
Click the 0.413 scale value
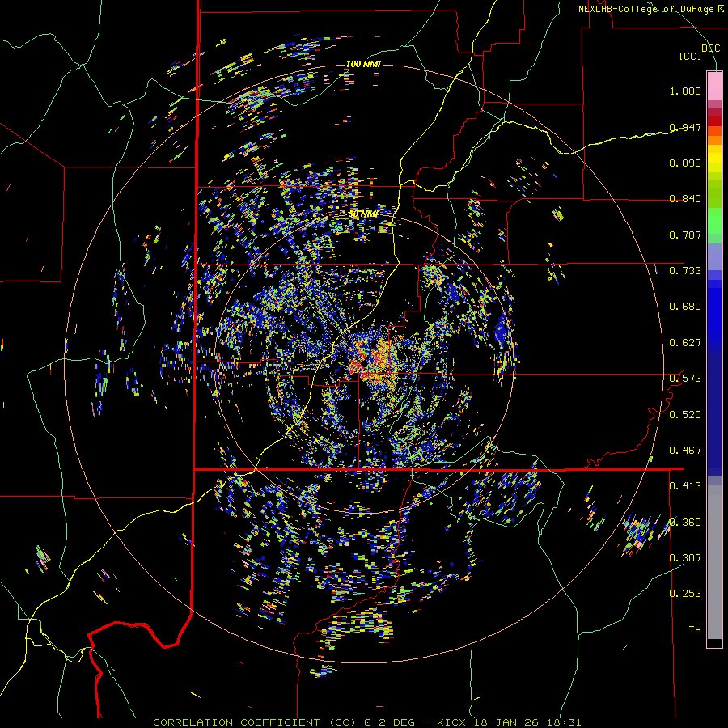point(685,486)
